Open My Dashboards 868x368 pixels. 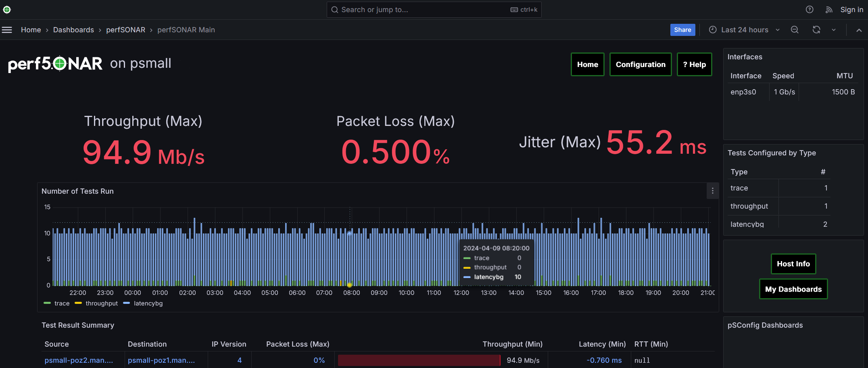pos(793,289)
